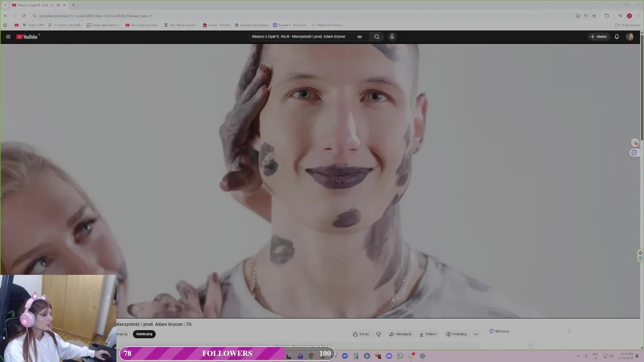Open a new browser tab
The width and height of the screenshot is (644, 362).
(73, 5)
